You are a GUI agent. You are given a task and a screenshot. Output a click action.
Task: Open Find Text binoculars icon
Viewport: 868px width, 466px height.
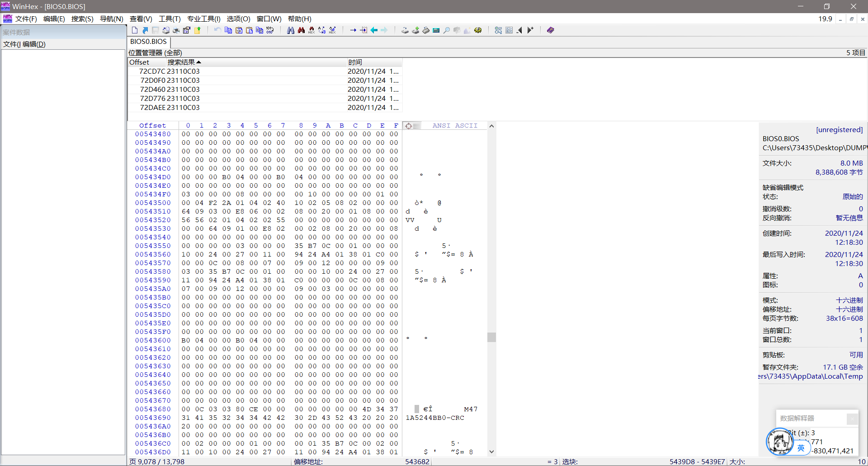291,30
